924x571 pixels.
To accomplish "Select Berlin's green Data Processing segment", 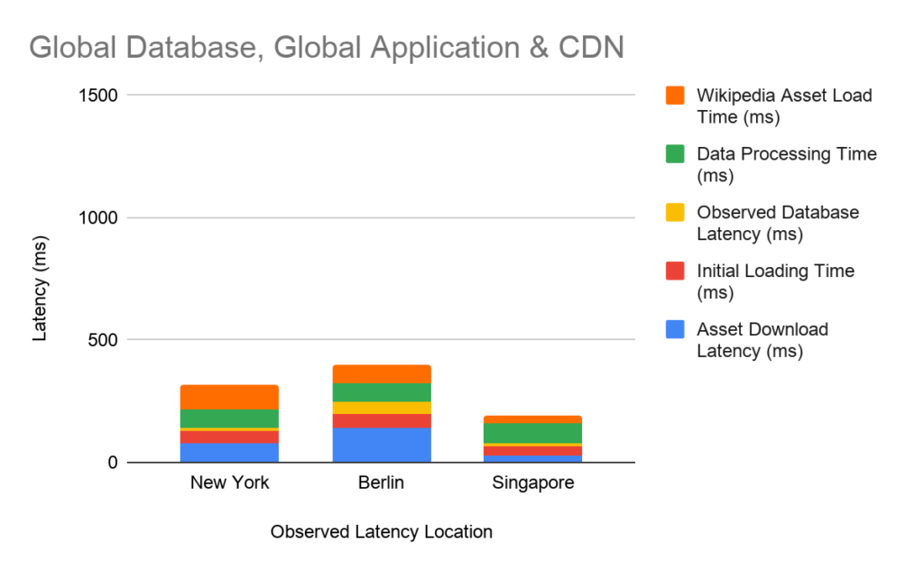I will tap(382, 392).
